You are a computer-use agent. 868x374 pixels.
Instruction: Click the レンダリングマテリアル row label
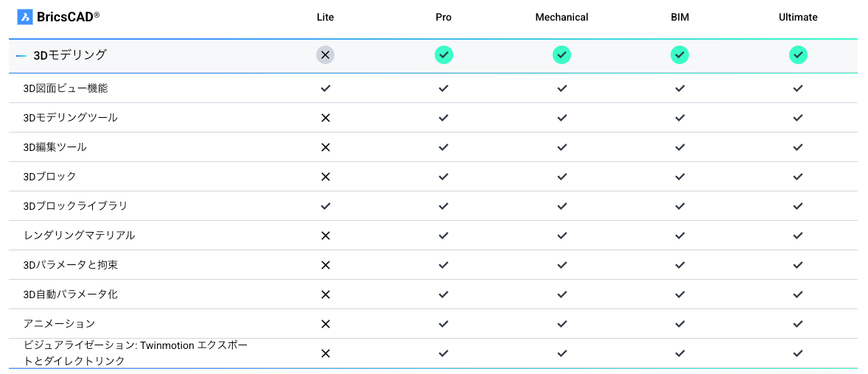coord(79,235)
